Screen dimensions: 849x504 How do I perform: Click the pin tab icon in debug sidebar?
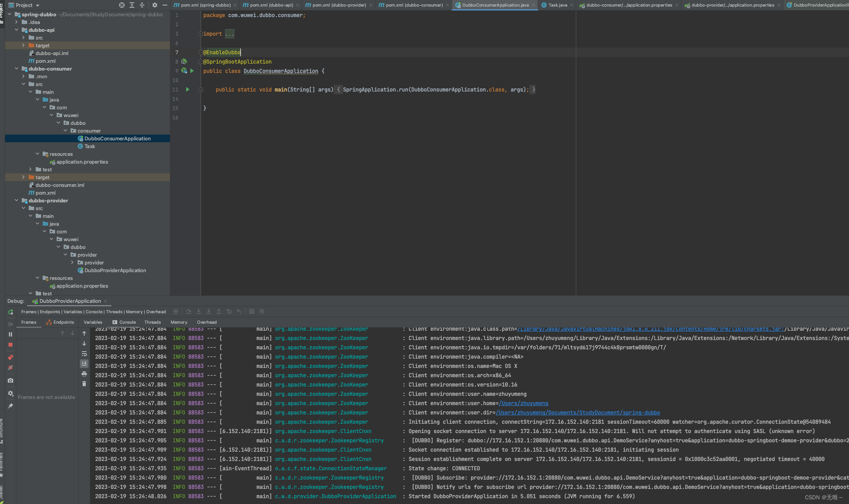(x=10, y=406)
